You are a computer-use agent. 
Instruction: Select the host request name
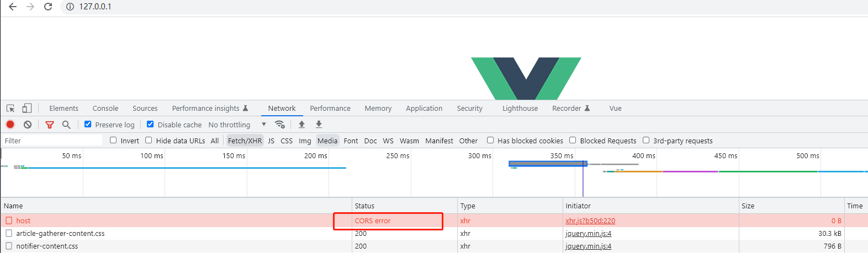coord(23,220)
